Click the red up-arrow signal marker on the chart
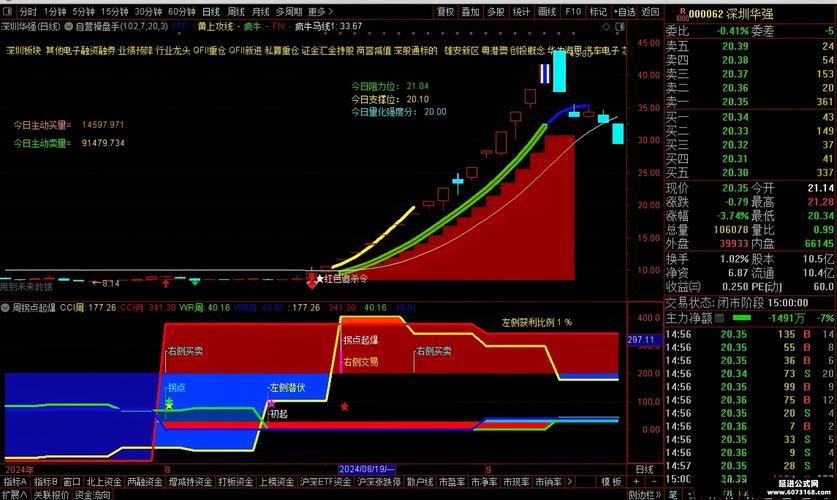The image size is (837, 500). pos(166,283)
